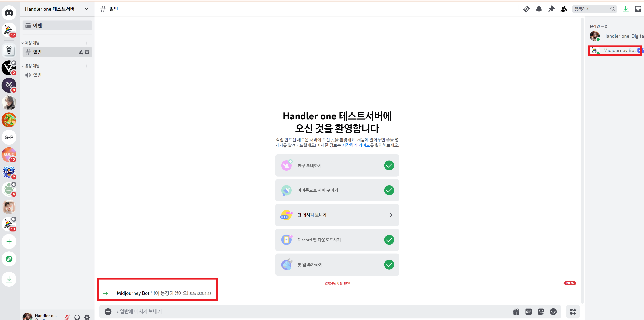
Task: Toggle the member list icon
Action: coord(563,9)
